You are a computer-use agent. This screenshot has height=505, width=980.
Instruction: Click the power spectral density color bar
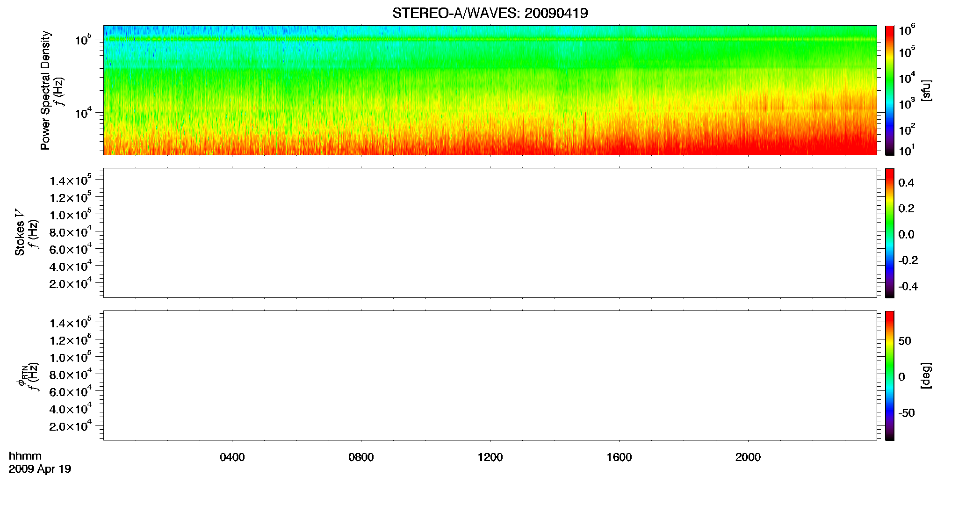click(x=890, y=90)
